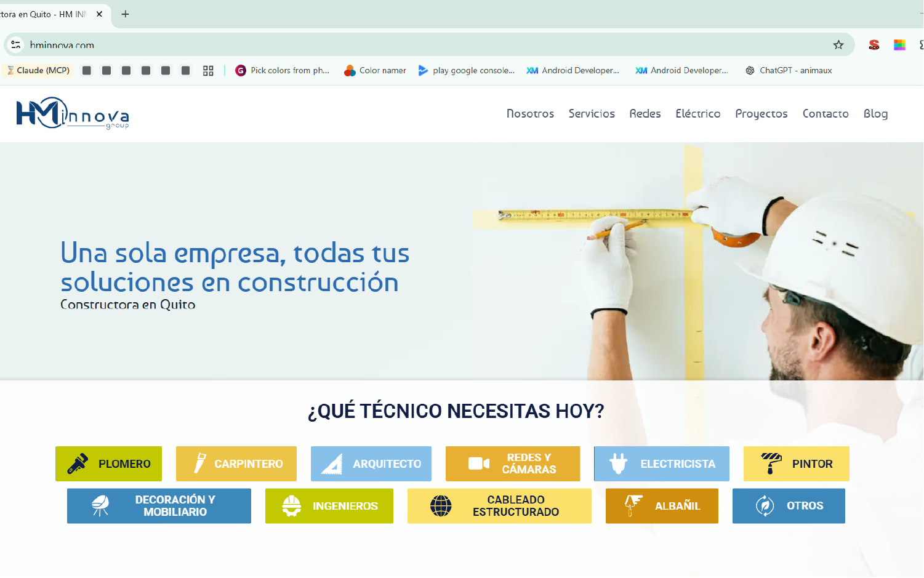Open the Color namer bookmark
Viewport: 924px width, 578px height.
pyautogui.click(x=376, y=71)
